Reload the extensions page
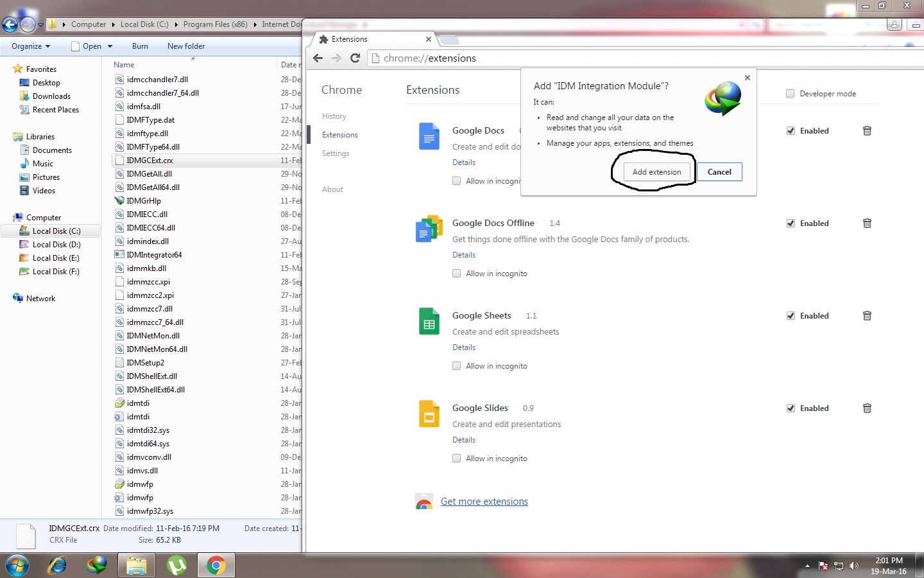Screen dimensions: 924x578 pos(355,58)
